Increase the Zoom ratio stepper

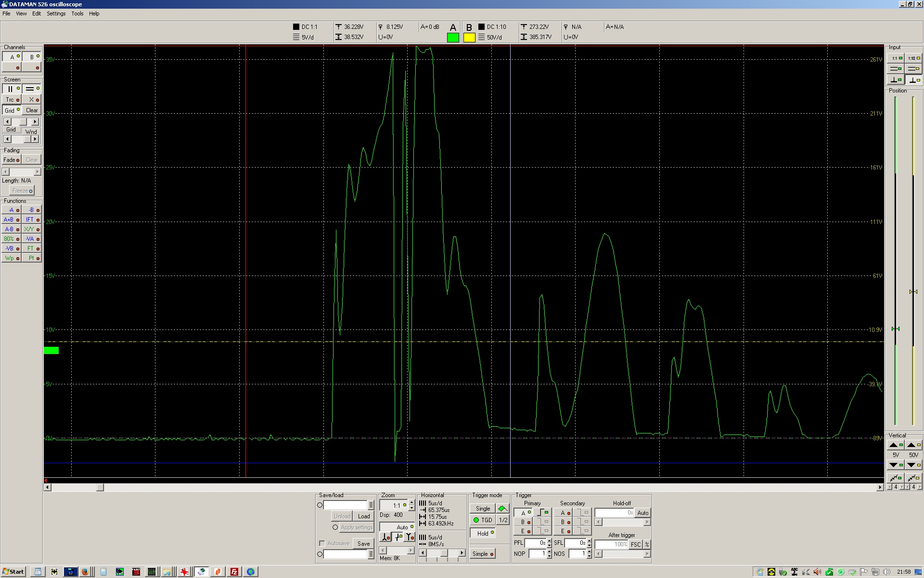(x=411, y=502)
